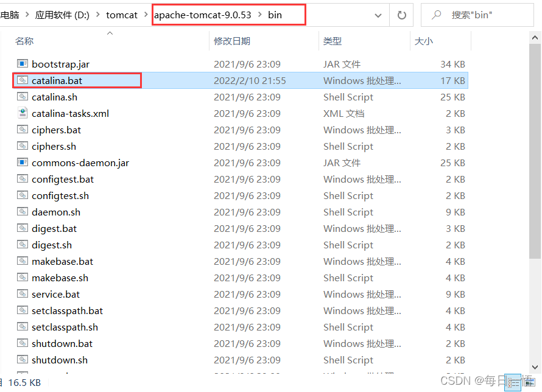Click the digest.sh file icon
Viewport: 542px width, 392px height.
[23, 245]
